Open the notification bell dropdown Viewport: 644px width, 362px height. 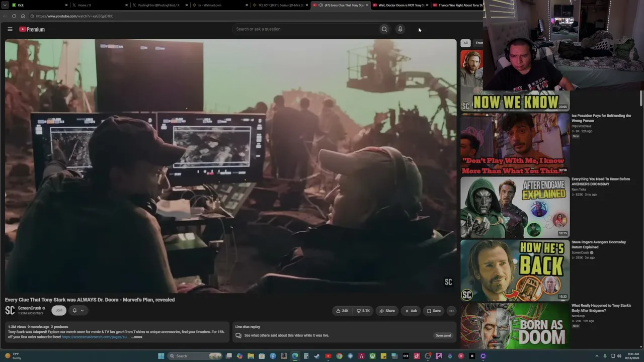[x=77, y=310]
